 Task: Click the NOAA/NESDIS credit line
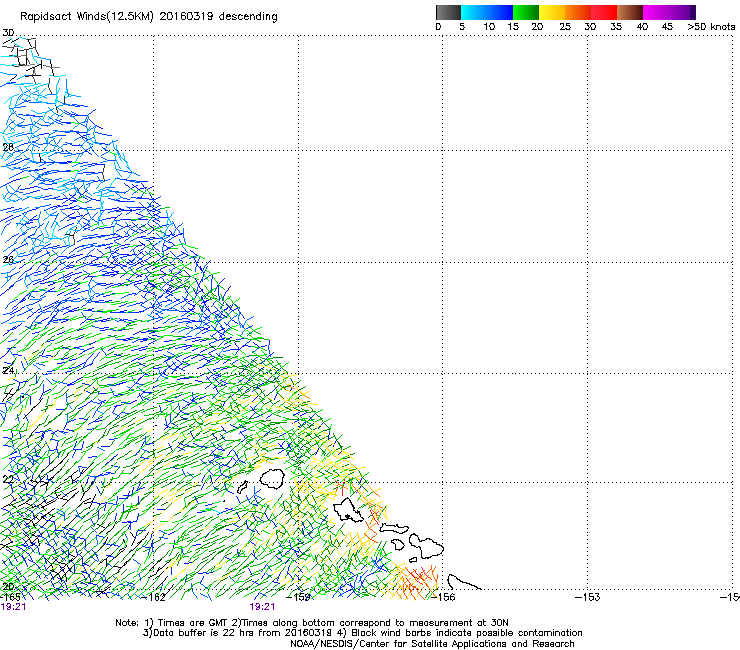pos(432,644)
